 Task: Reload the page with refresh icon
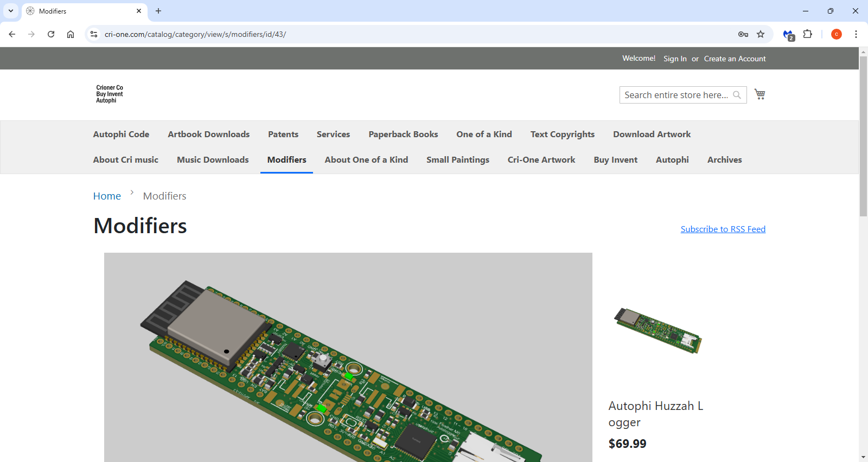click(51, 34)
